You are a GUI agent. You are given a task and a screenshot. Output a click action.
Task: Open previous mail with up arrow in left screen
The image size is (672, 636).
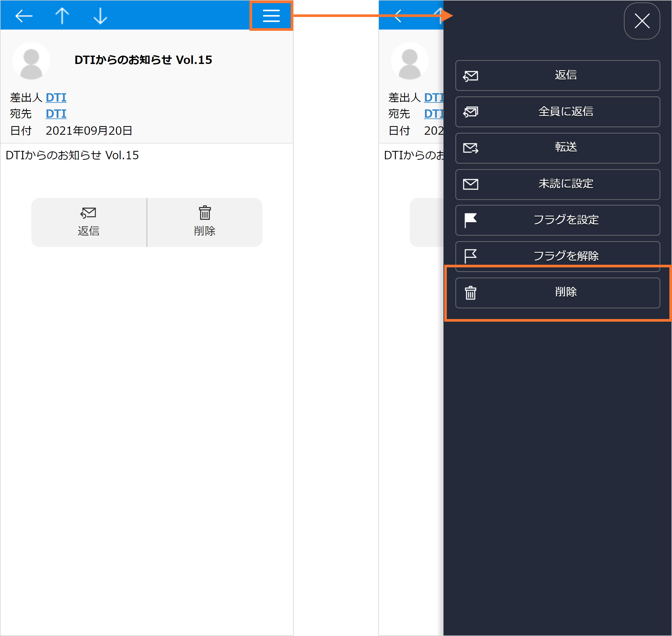pyautogui.click(x=62, y=16)
